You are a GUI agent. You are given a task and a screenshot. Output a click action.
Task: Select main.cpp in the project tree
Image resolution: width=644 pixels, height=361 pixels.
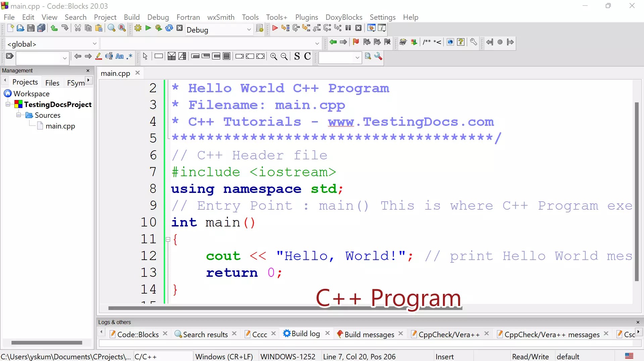60,126
